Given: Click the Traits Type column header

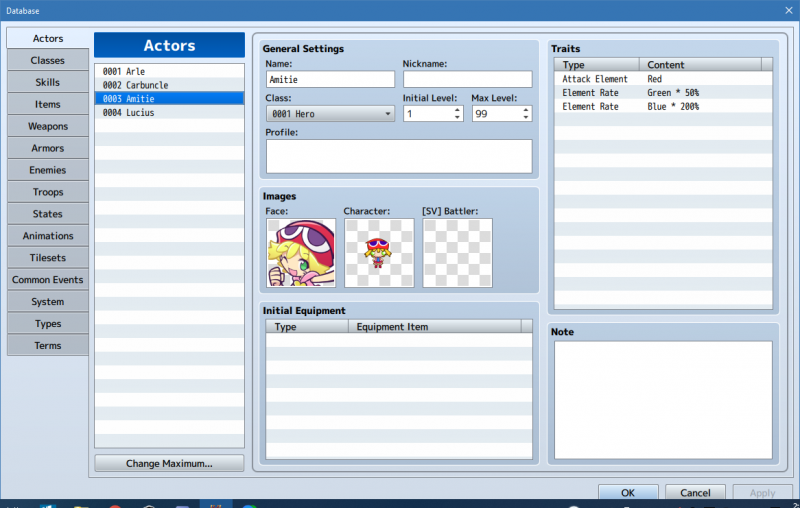Looking at the screenshot, I should (x=597, y=65).
